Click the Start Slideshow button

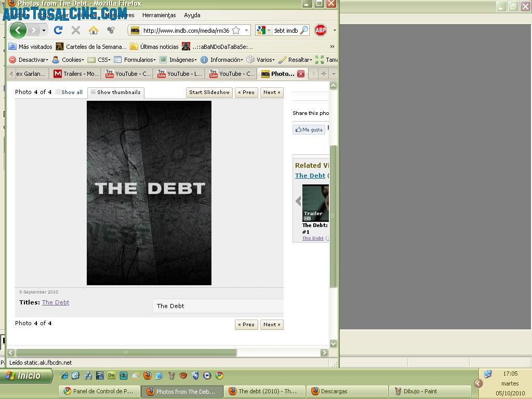coord(209,92)
